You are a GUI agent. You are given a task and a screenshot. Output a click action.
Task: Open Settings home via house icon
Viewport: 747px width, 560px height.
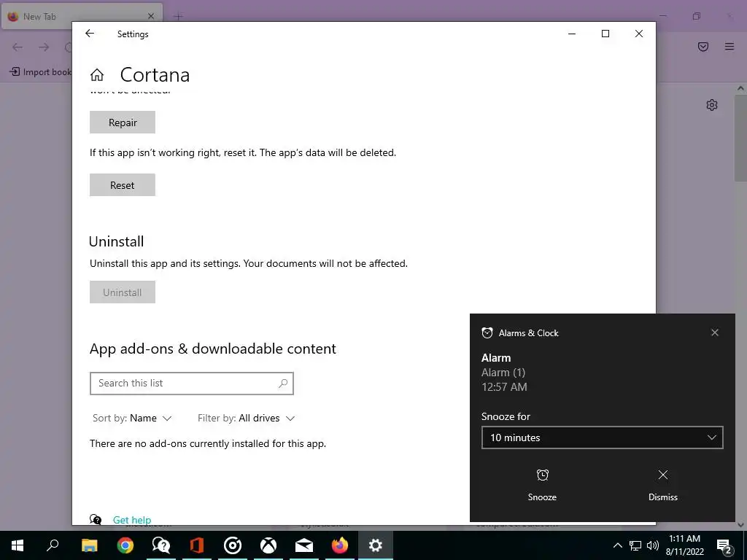point(97,75)
